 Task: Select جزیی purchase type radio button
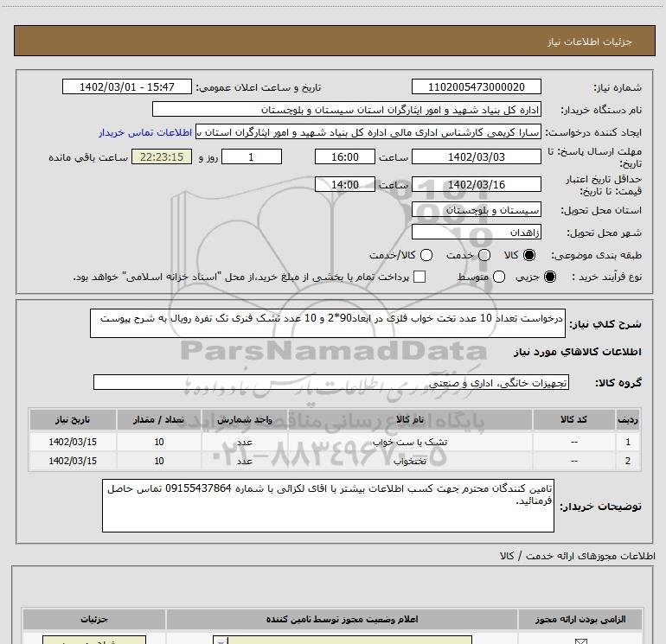coord(550,277)
